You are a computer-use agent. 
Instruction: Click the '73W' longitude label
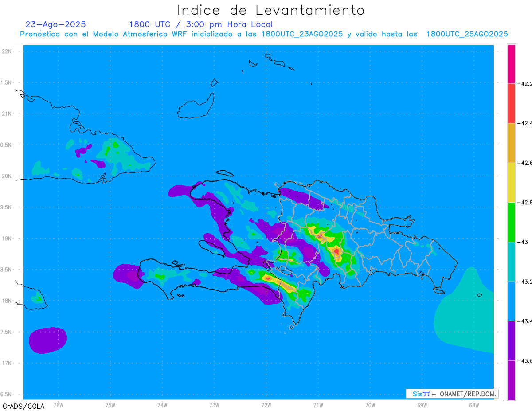pyautogui.click(x=214, y=405)
